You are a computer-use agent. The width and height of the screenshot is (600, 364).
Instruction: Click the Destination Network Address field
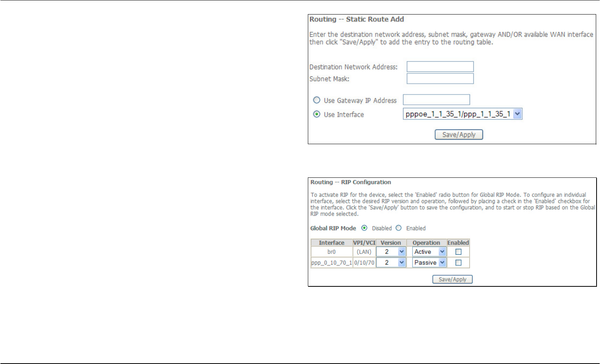tap(440, 67)
